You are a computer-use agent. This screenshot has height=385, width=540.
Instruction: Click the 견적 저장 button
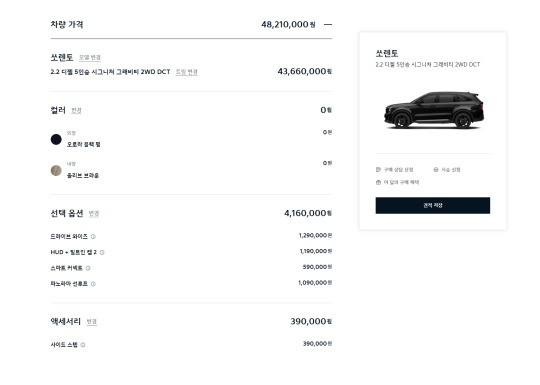pos(433,206)
